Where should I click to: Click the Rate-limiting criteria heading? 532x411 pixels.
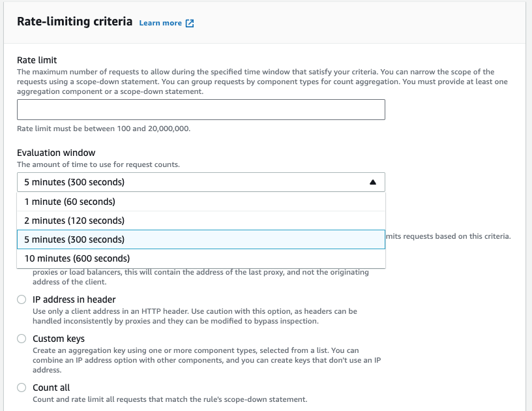click(x=74, y=22)
